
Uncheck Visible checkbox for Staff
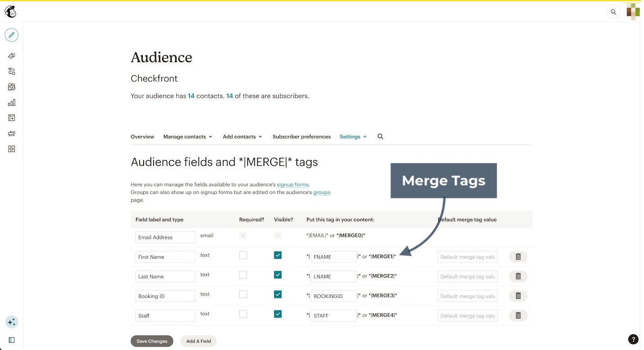[x=278, y=314]
